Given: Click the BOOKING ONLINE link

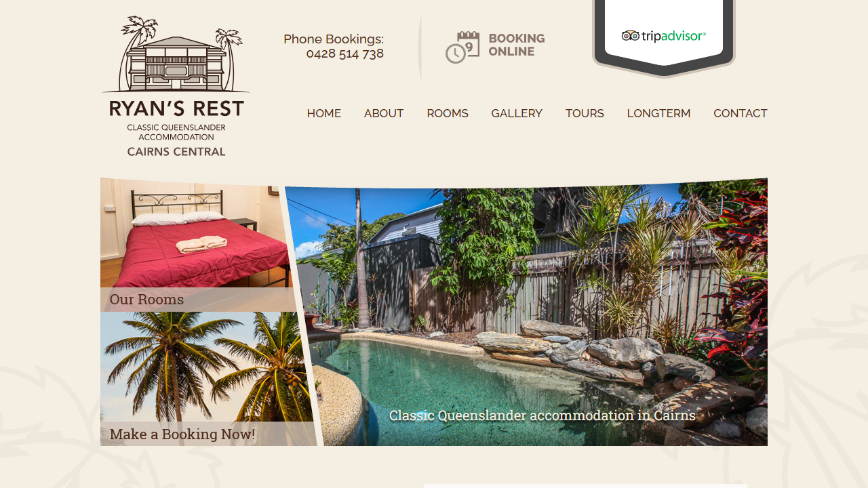Looking at the screenshot, I should click(517, 45).
